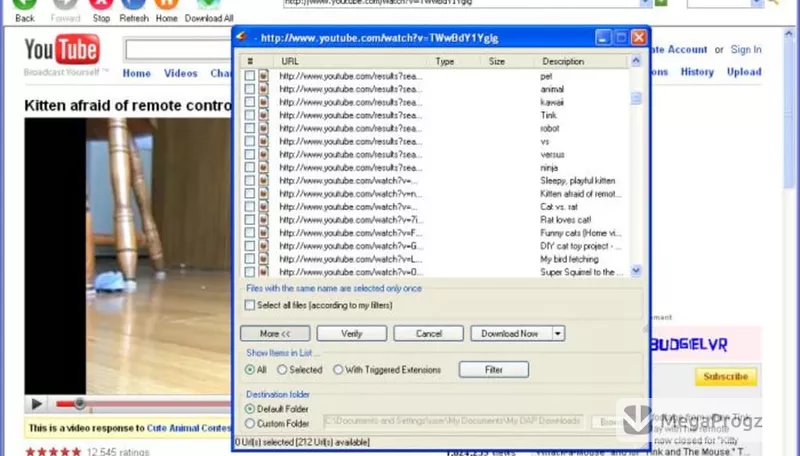800x456 pixels.
Task: Click the browser Refresh icon
Action: [134, 4]
